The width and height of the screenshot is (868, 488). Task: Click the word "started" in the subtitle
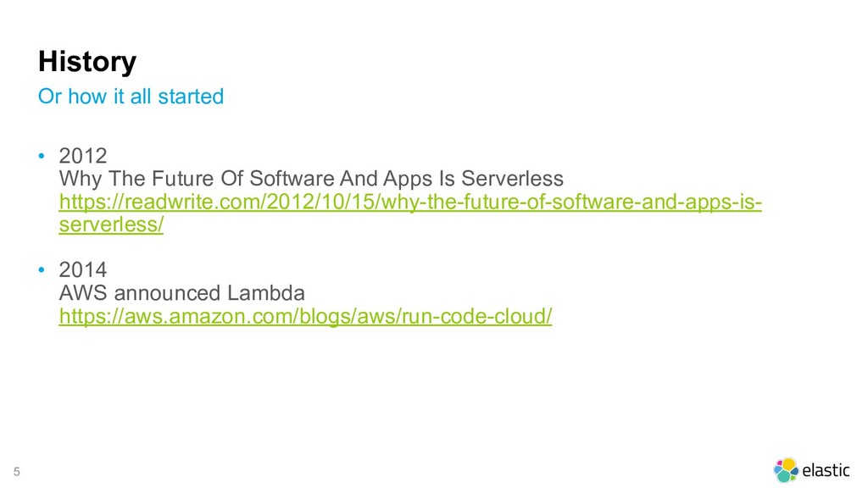coord(191,97)
